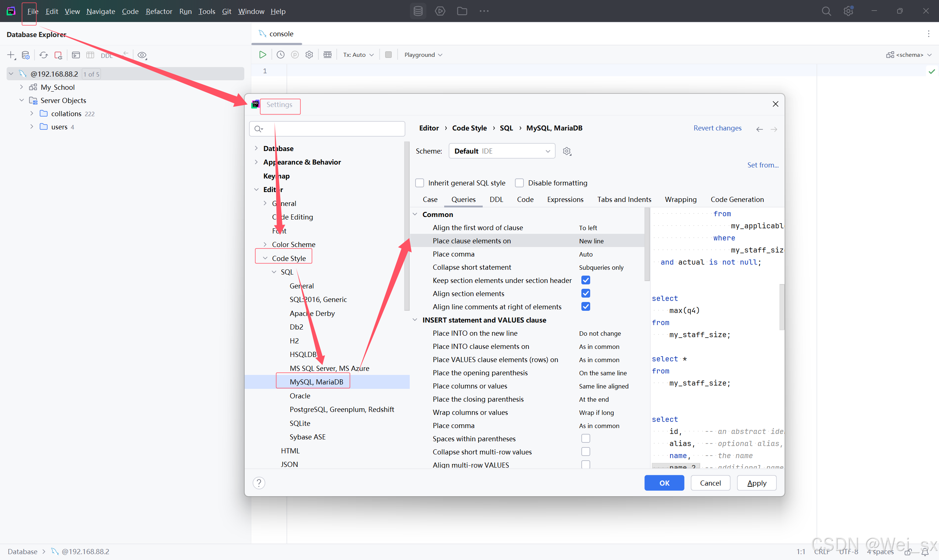Viewport: 939px width, 560px height.
Task: Open data source properties icon in Database Explorer
Action: tap(26, 55)
